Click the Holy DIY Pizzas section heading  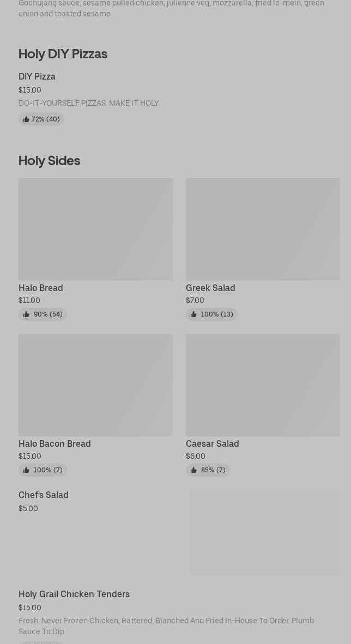63,54
